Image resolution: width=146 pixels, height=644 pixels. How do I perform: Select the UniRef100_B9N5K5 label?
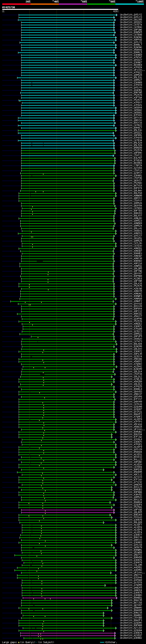(x=131, y=32)
